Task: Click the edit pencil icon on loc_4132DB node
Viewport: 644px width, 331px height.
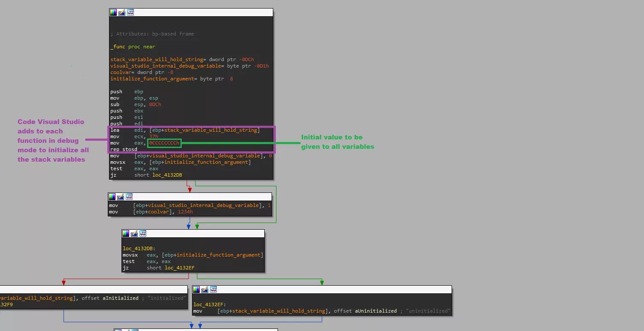Action: [x=134, y=233]
